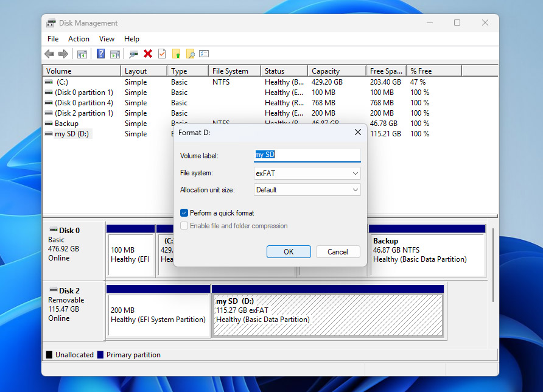The width and height of the screenshot is (543, 392).
Task: Click the folder with green arrow icon
Action: click(177, 54)
